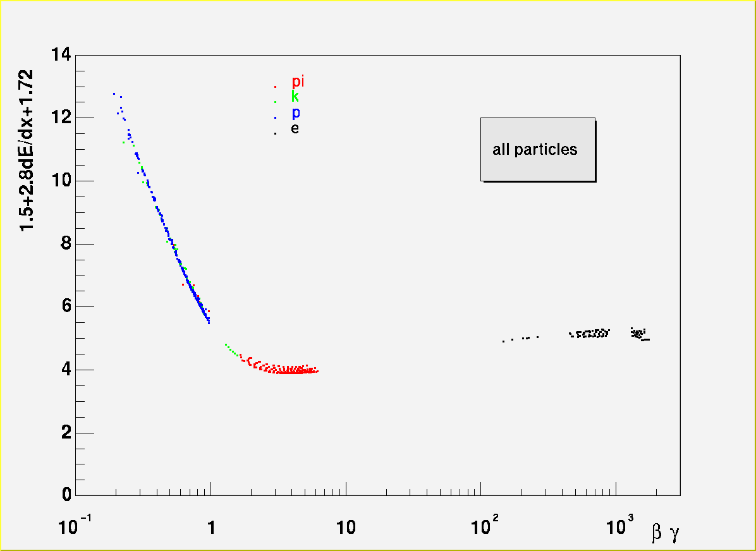Click the red marker beside pi legend entry
756x551 pixels.
pyautogui.click(x=275, y=87)
